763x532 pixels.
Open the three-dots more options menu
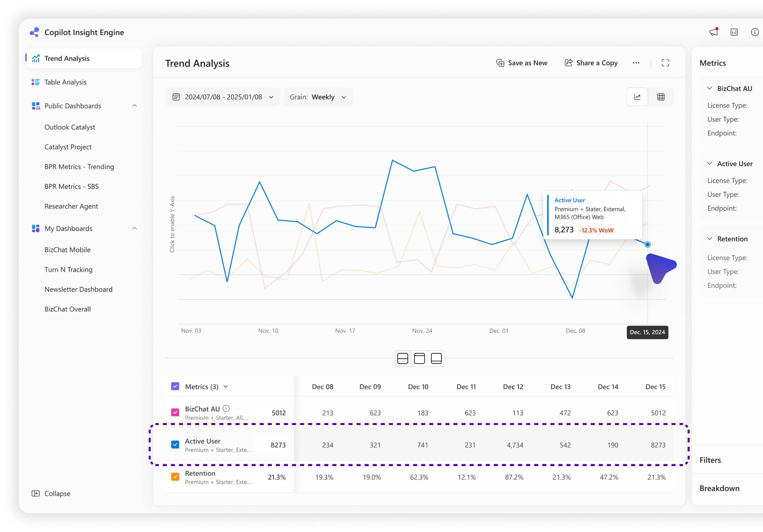[636, 63]
